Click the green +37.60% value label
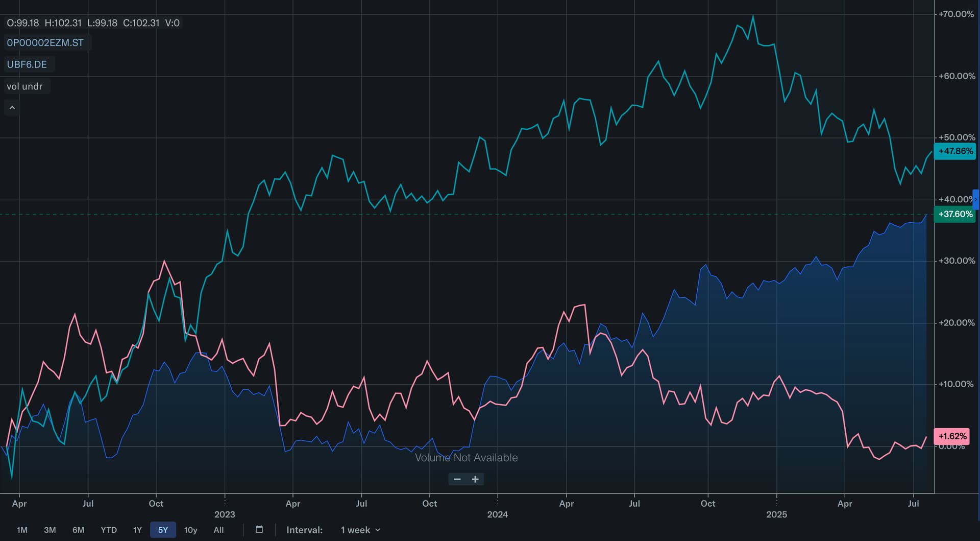The height and width of the screenshot is (541, 980). [955, 214]
